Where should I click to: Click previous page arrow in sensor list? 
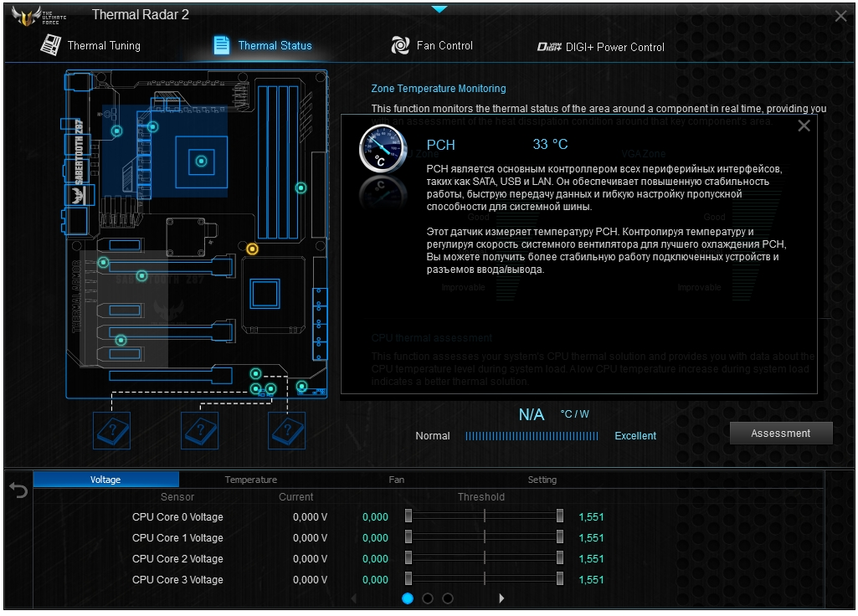(353, 598)
